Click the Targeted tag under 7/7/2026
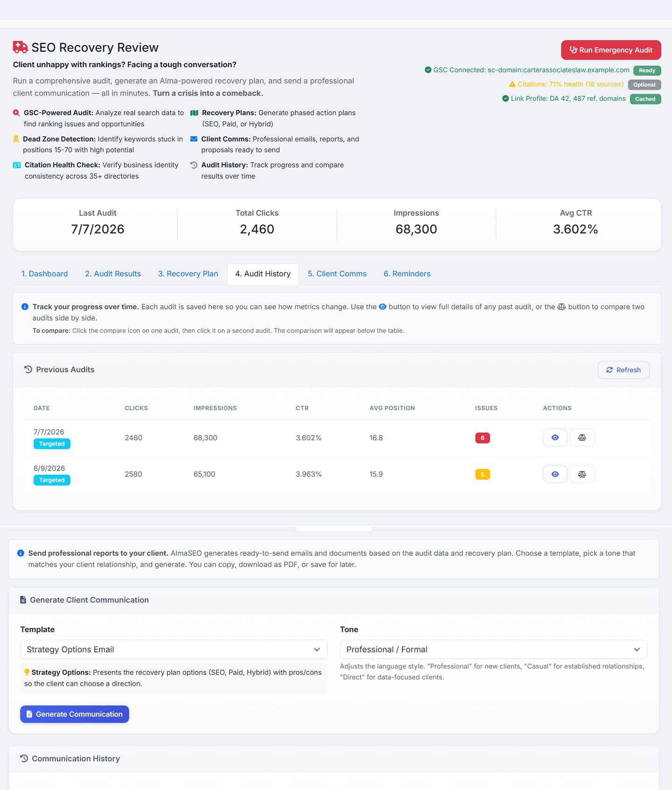The width and height of the screenshot is (672, 790). click(52, 444)
